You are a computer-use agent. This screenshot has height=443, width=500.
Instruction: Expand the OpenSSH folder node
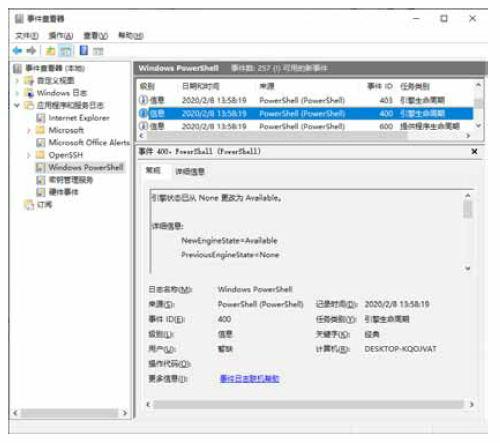[x=29, y=155]
